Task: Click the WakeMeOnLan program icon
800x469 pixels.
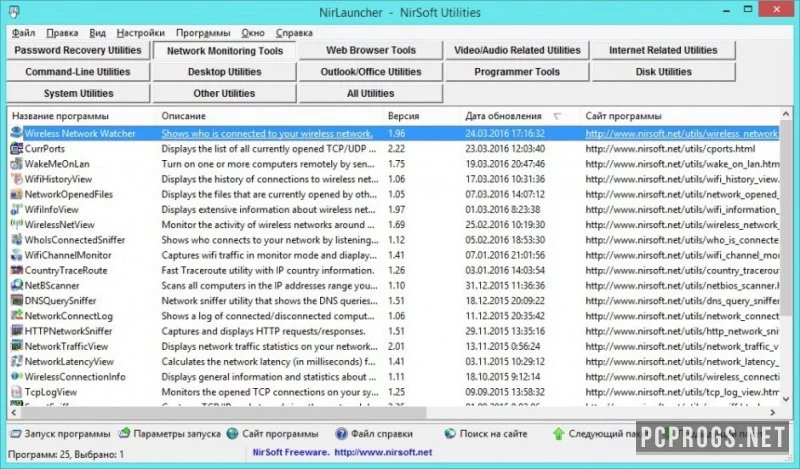Action: (x=16, y=164)
